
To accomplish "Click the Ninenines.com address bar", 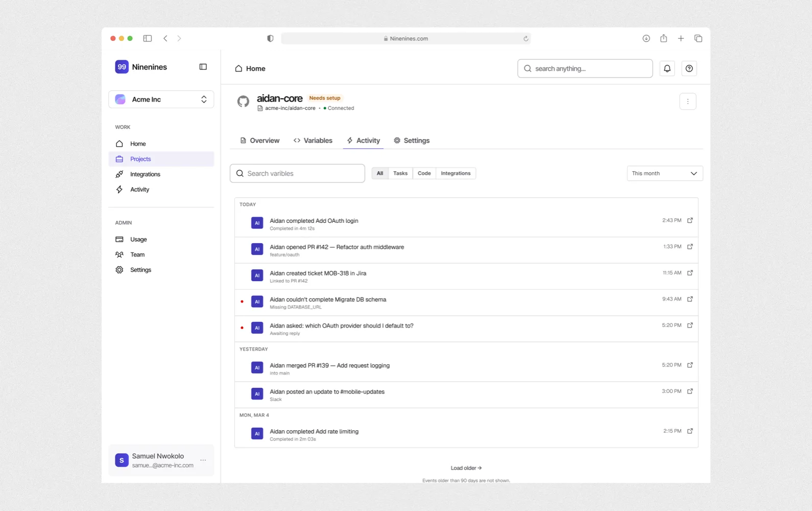I will 405,38.
